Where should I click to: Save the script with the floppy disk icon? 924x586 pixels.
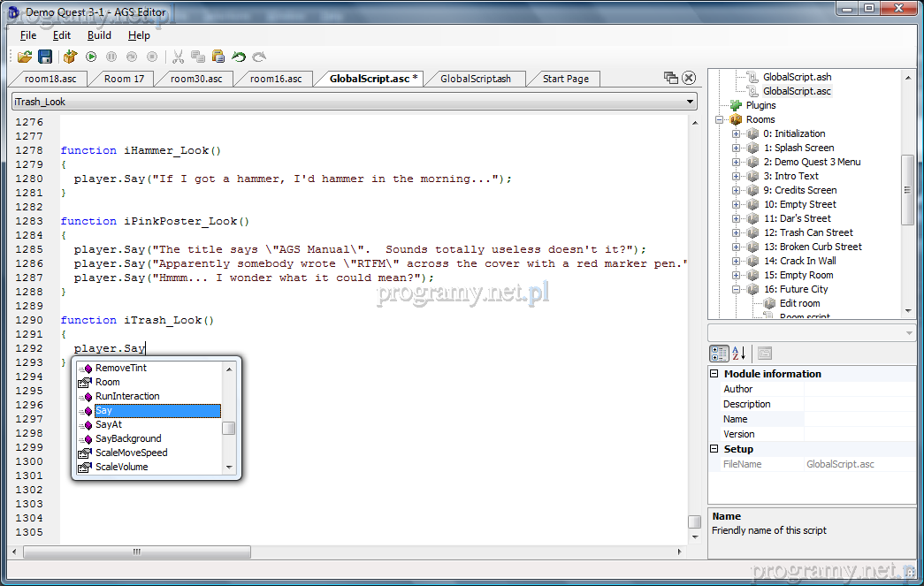point(45,57)
